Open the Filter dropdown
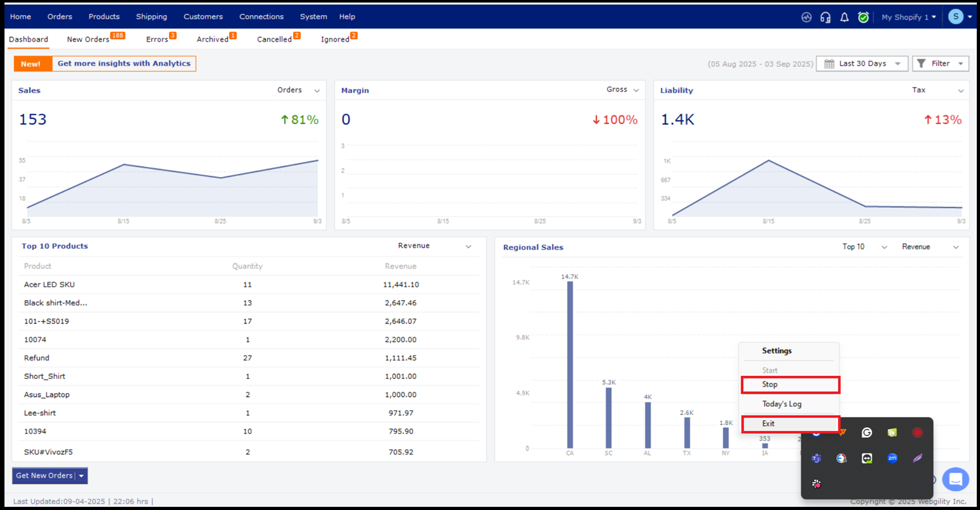The width and height of the screenshot is (980, 510). [x=940, y=64]
